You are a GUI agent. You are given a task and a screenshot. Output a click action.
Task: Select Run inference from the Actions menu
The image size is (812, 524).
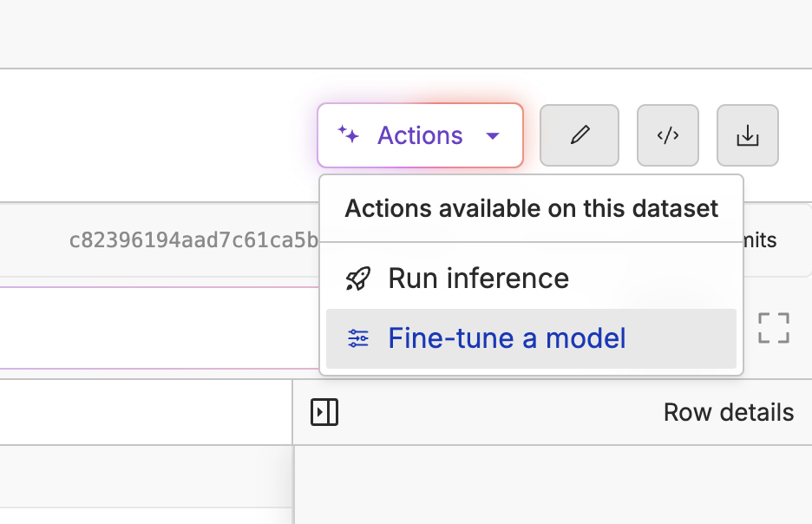478,278
